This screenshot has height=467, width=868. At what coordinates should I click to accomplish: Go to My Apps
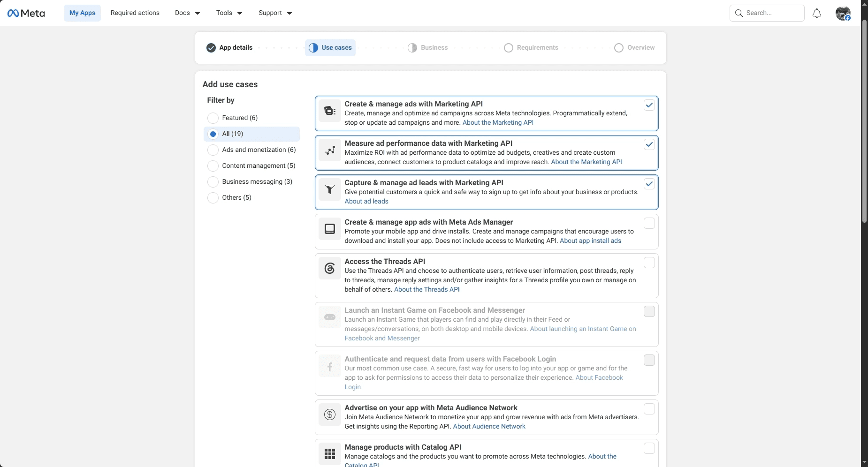click(x=82, y=13)
